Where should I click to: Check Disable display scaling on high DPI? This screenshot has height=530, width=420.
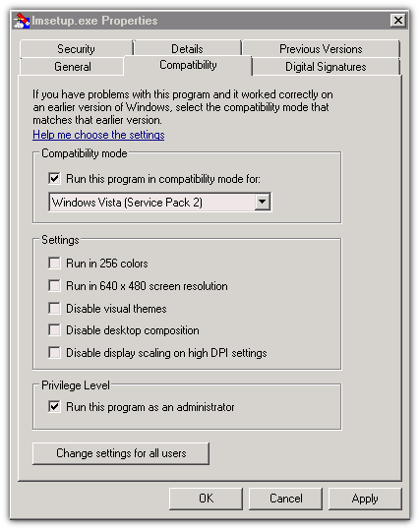click(x=54, y=353)
